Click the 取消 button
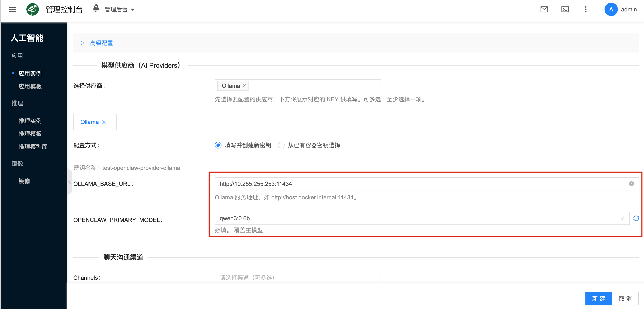This screenshot has height=309, width=644. (625, 298)
